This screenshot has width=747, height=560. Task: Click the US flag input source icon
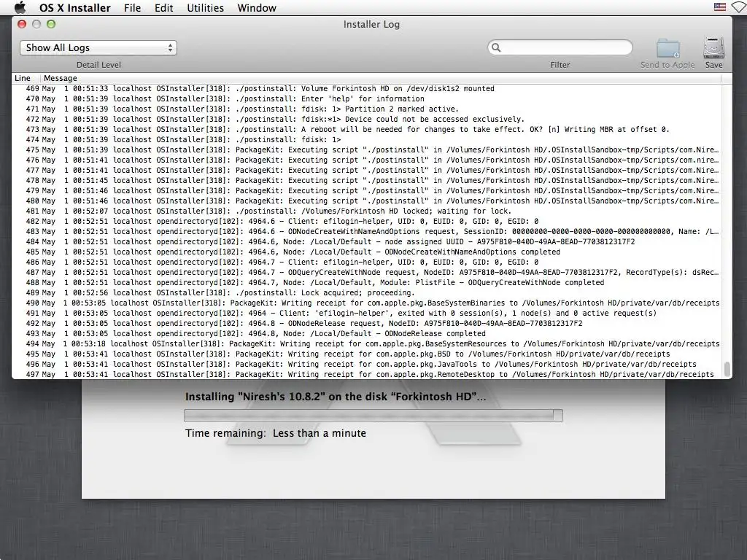click(x=720, y=7)
